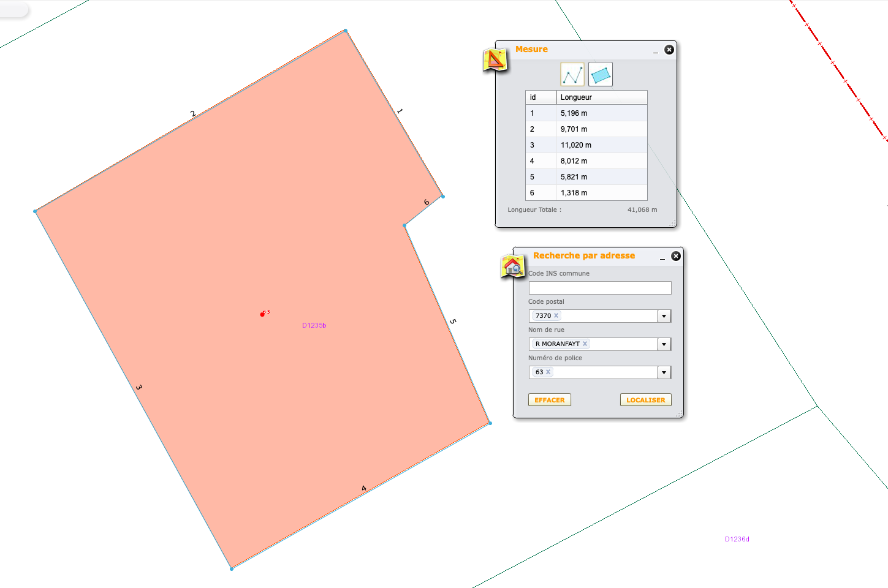
Task: Minimize the Mesure panel
Action: pos(656,51)
